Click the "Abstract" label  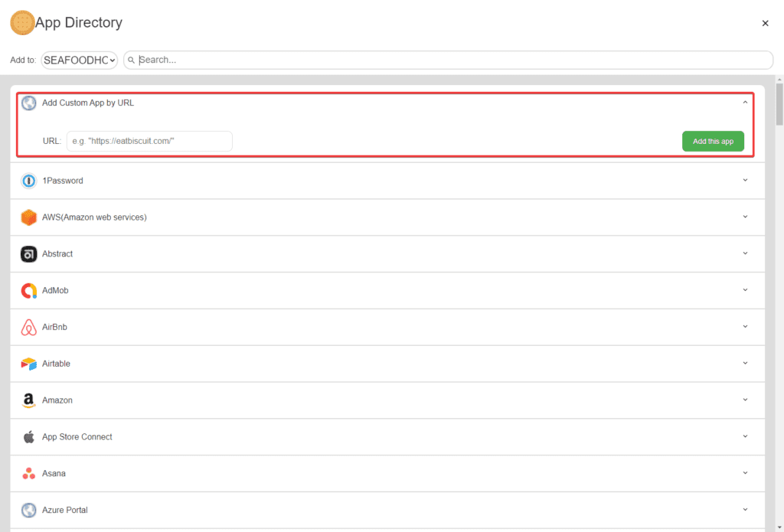tap(57, 254)
